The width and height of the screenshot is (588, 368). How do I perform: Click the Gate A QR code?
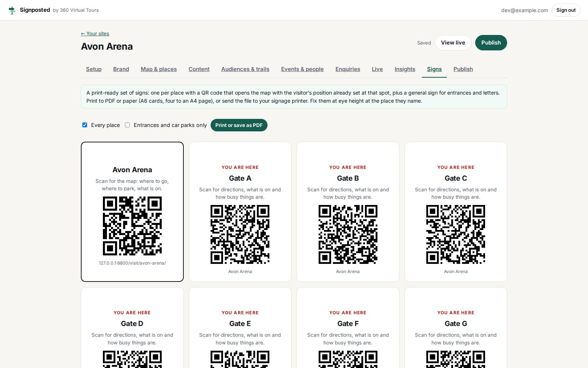[240, 234]
